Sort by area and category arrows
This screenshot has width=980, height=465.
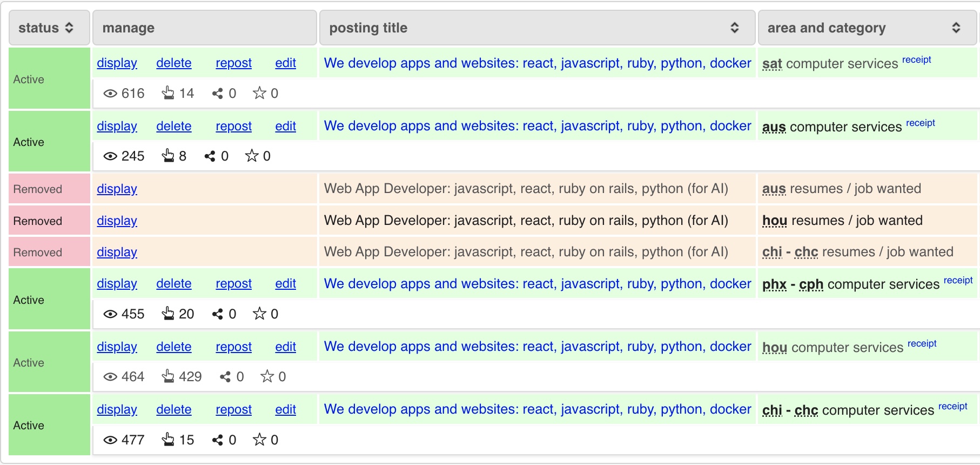[x=956, y=28]
